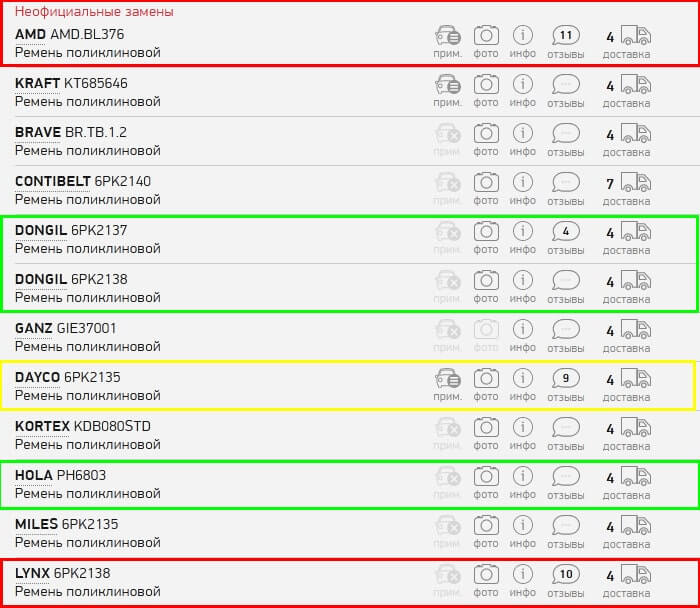Image resolution: width=700 pixels, height=608 pixels.
Task: Open reviews for DONGIL 6PK2137 showing 4
Action: click(566, 232)
